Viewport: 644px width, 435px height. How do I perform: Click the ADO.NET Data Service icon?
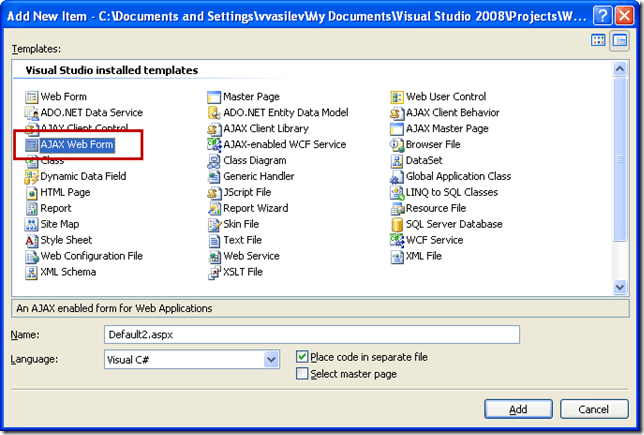click(31, 113)
